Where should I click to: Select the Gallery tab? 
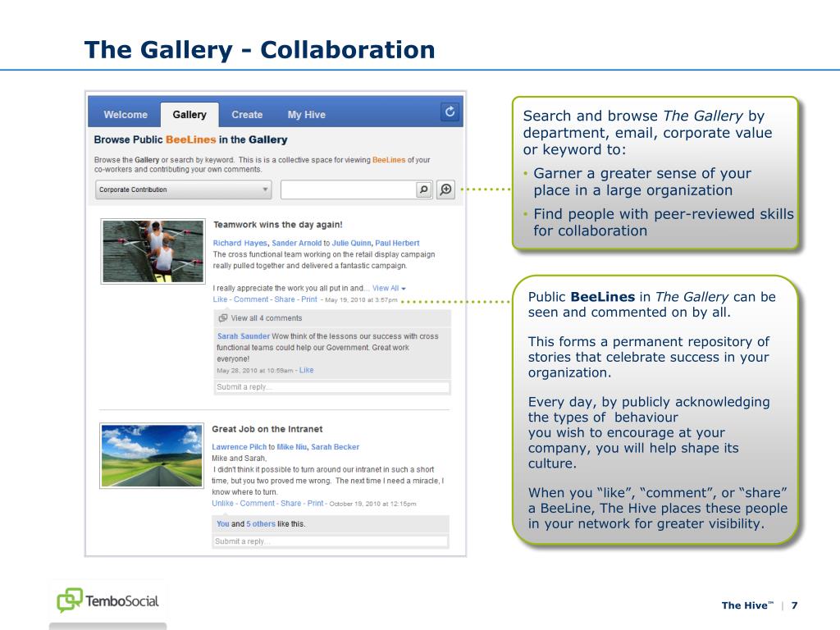tap(189, 115)
